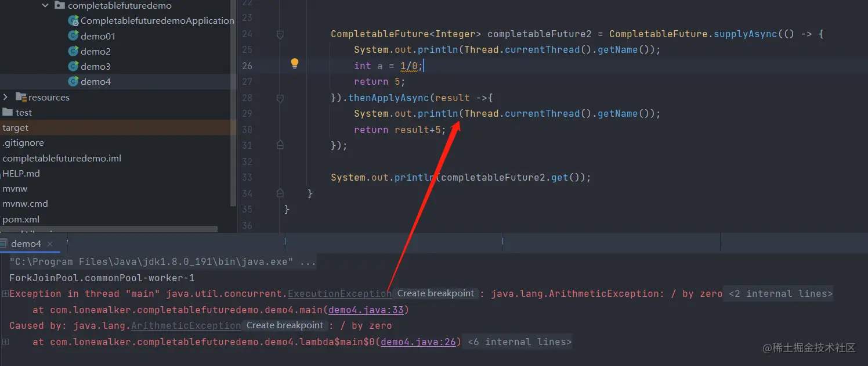Click the ArithmeticException class link in Caused by
The width and height of the screenshot is (868, 366).
coord(186,326)
